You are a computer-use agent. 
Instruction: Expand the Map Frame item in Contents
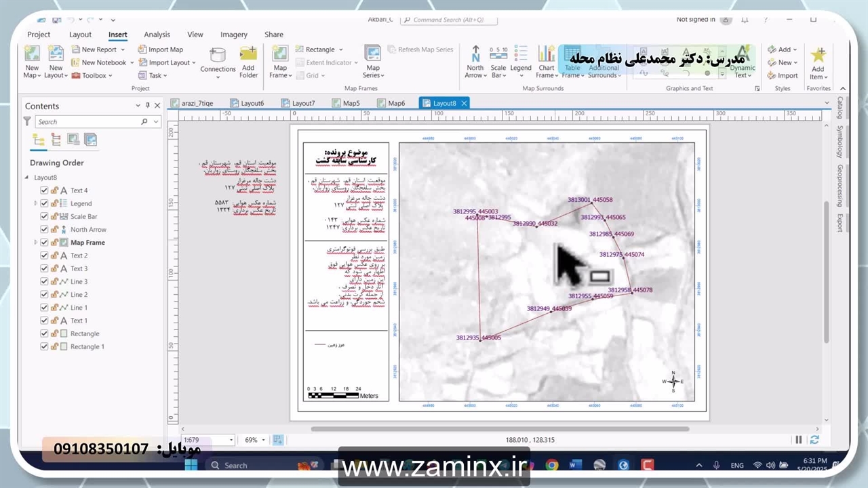pos(35,243)
